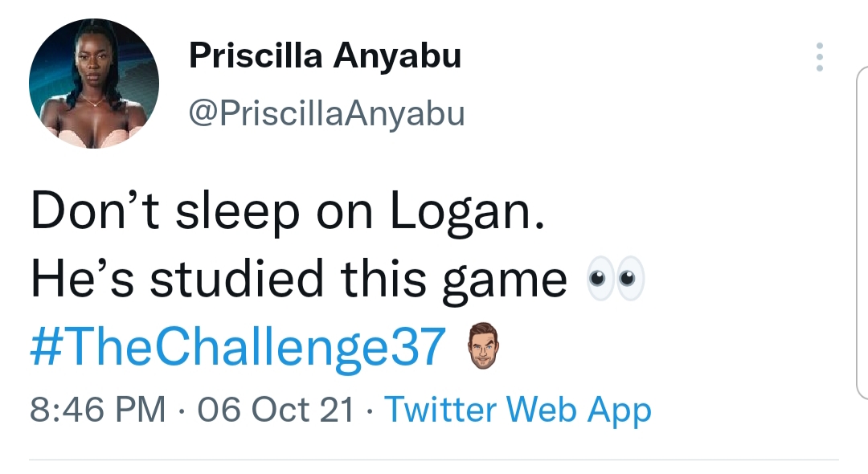Click the word "Don't" starting the tweet

[x=95, y=210]
